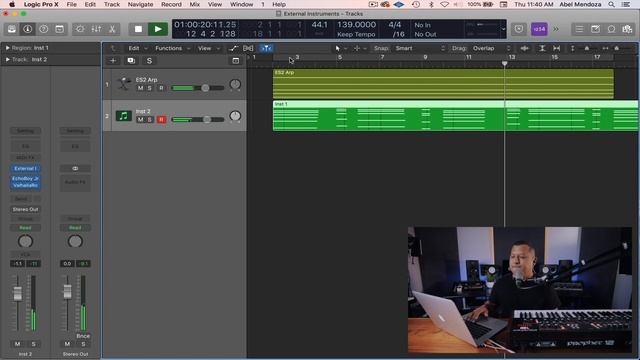Toggle the Inspector button

(x=28, y=29)
